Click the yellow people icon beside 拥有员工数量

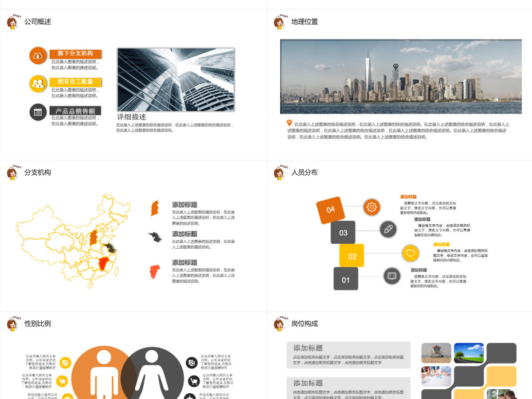pyautogui.click(x=38, y=83)
